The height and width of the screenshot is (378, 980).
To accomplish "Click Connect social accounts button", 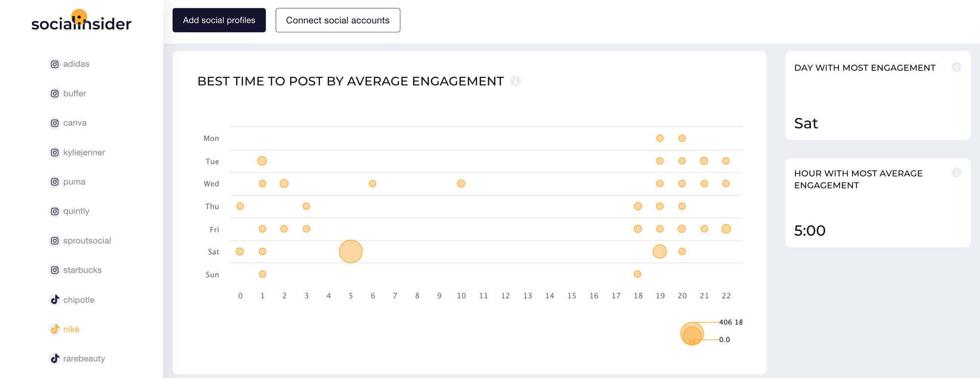I will 338,20.
